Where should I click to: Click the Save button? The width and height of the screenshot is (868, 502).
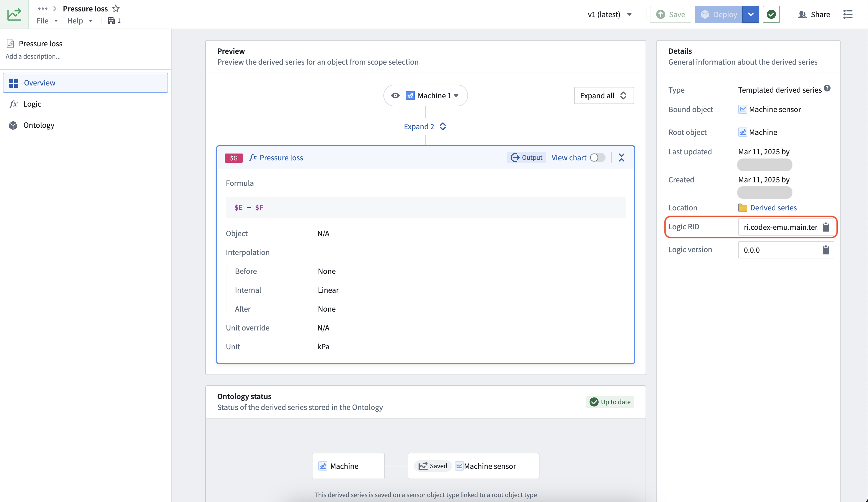click(670, 14)
